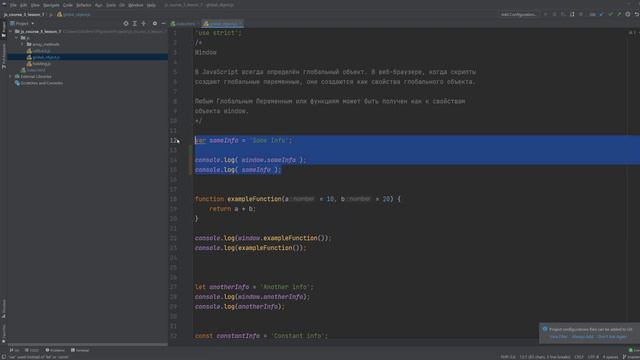Click line number 18 in the gutter
640x360 pixels.
[173, 199]
